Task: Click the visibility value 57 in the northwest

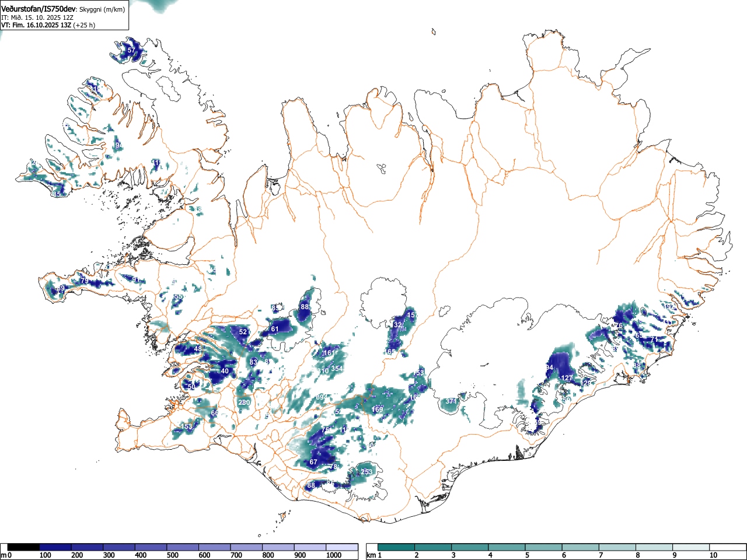Action: point(131,51)
